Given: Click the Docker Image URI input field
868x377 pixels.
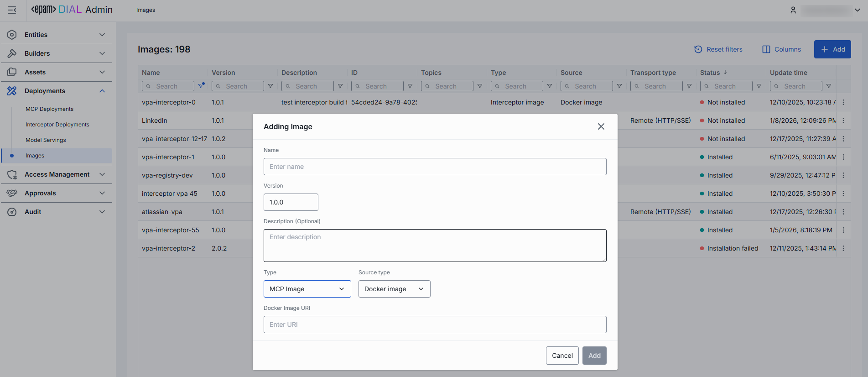Looking at the screenshot, I should tap(435, 325).
